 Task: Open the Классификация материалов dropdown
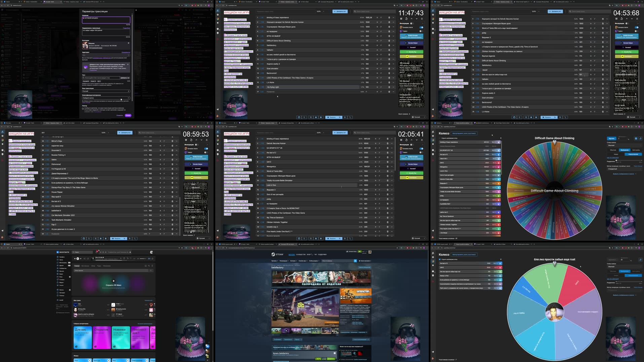(106, 98)
